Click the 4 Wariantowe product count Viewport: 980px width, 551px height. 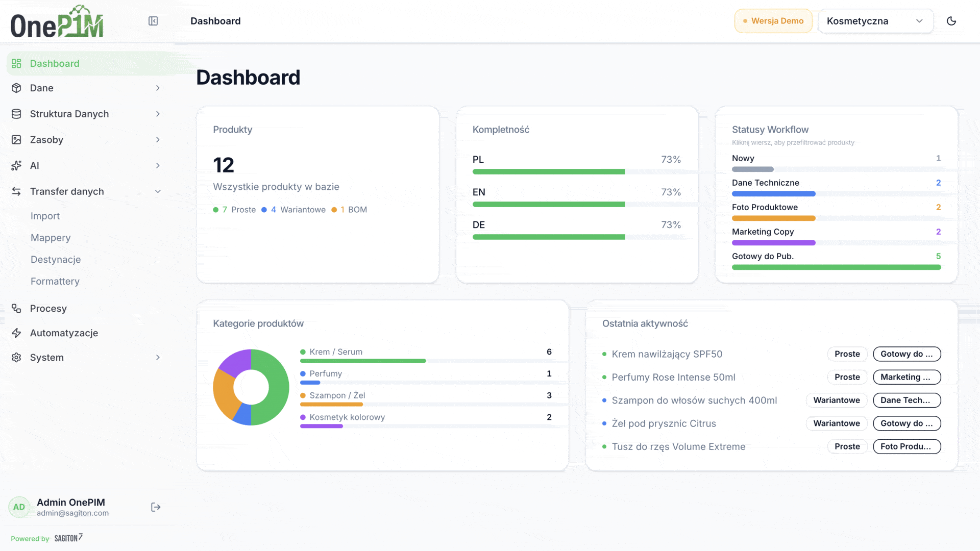click(x=293, y=210)
